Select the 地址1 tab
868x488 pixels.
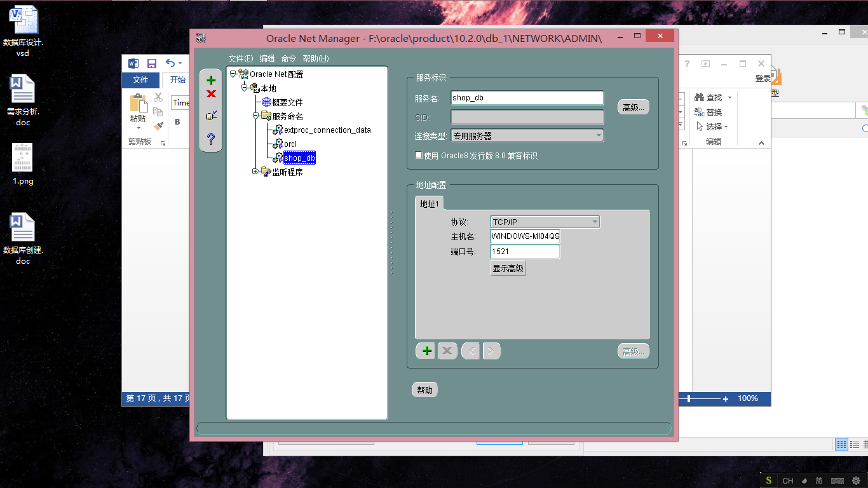(x=430, y=203)
